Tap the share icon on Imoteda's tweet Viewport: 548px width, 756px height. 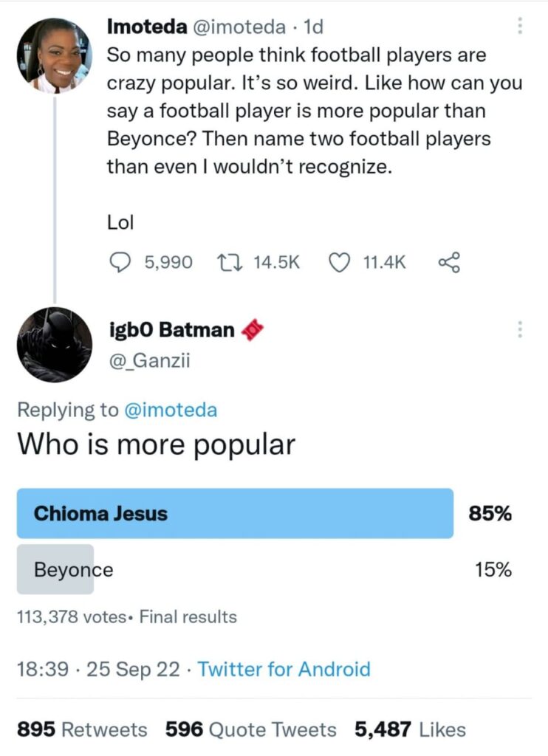click(x=449, y=262)
